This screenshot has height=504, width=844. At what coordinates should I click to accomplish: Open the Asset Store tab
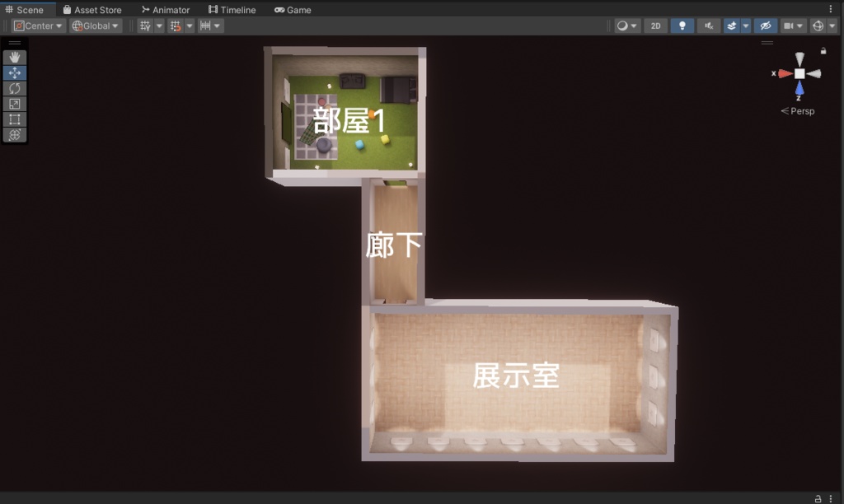[x=91, y=9]
